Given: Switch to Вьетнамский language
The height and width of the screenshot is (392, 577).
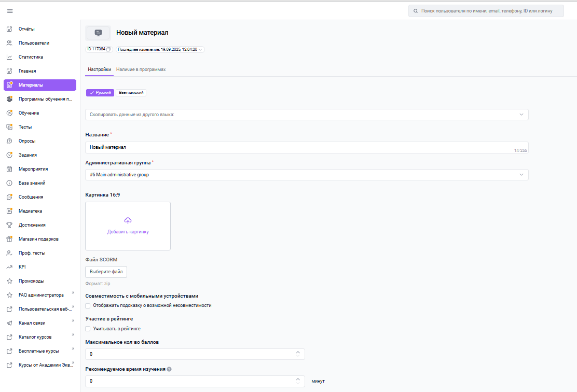Looking at the screenshot, I should [x=131, y=93].
